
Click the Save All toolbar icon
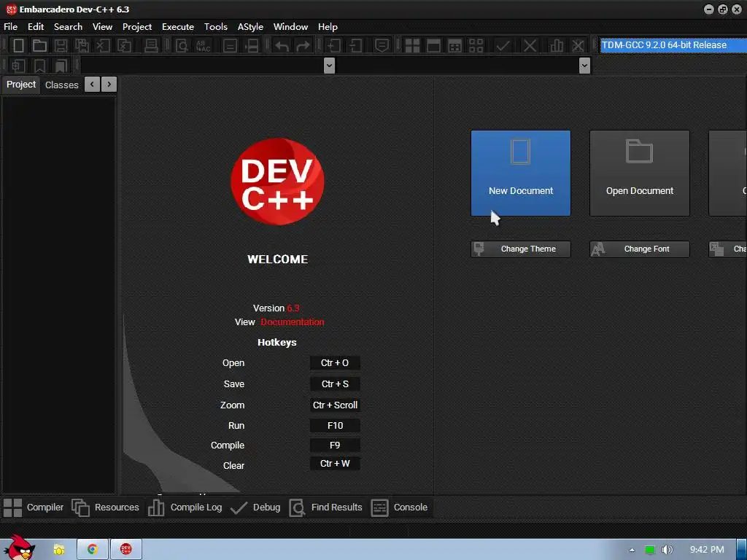pyautogui.click(x=82, y=46)
